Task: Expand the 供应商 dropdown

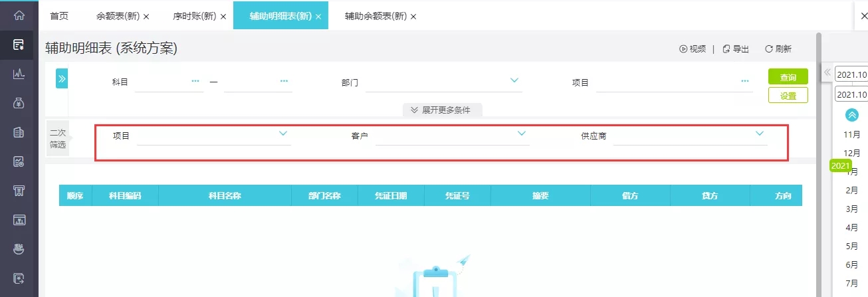Action: (x=760, y=134)
